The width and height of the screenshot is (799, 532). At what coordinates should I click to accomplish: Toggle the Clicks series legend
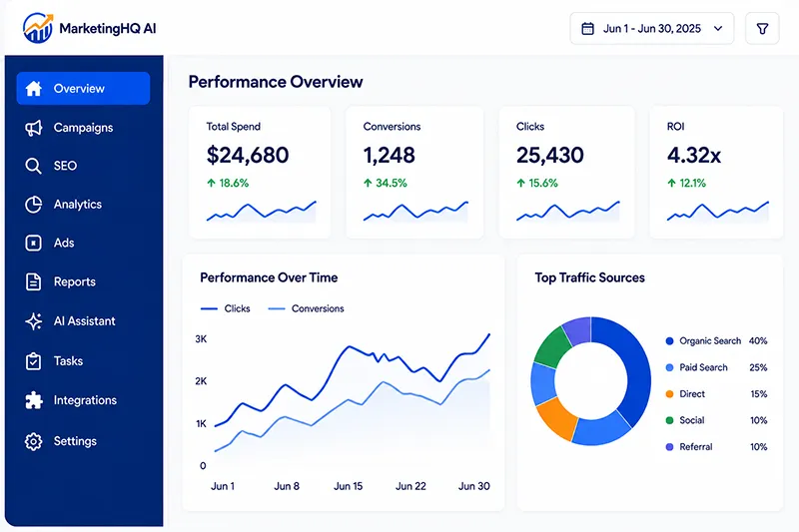pos(226,308)
